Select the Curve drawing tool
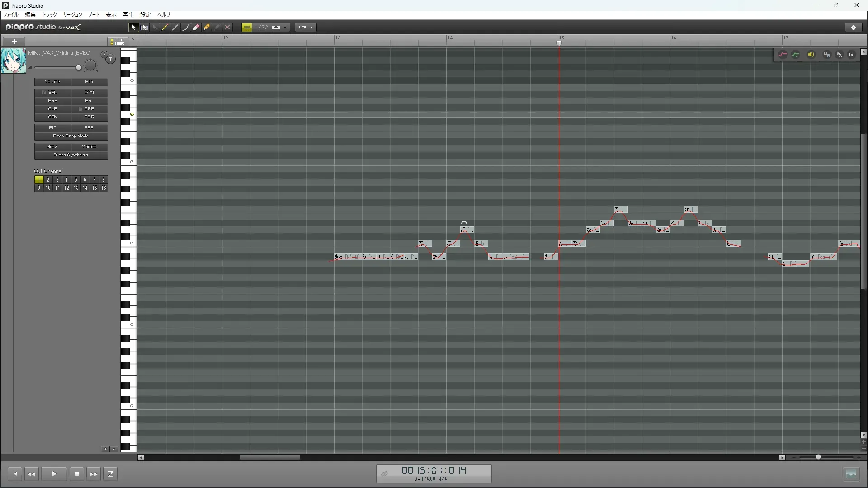868x488 pixels. (186, 28)
